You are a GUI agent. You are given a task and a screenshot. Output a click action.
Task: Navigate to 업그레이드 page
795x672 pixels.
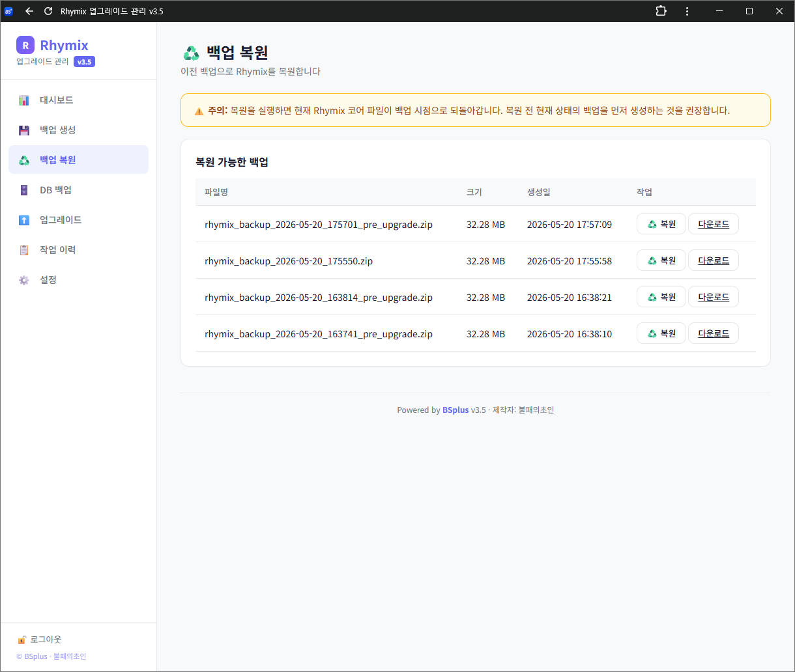pyautogui.click(x=78, y=220)
